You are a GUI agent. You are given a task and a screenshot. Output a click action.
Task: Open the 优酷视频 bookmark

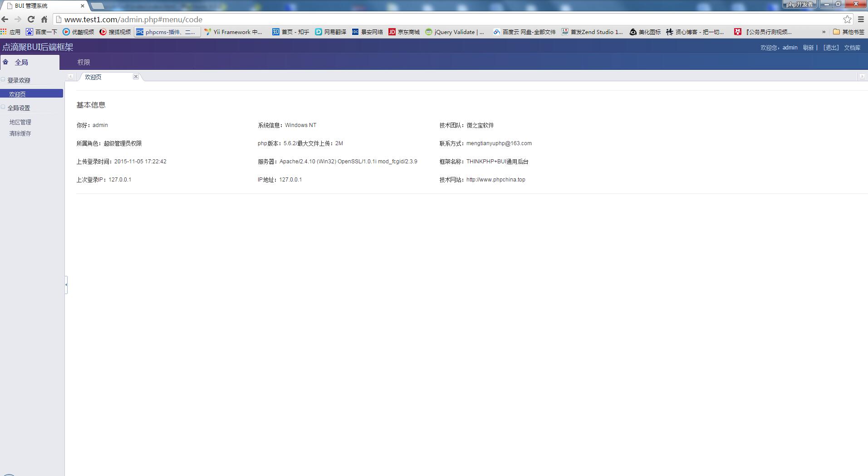tap(78, 32)
